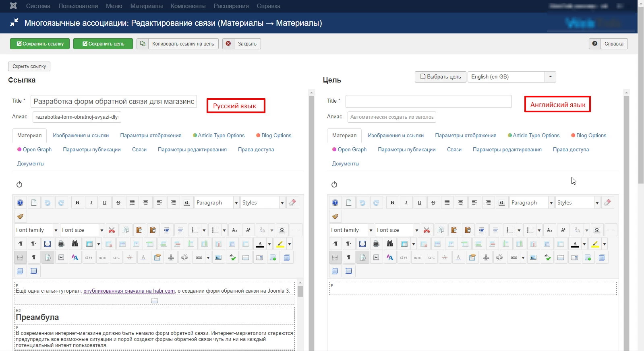Click yellow highlight color swatch in Цель editor
Viewport: 644px width, 351px height.
coord(595,244)
